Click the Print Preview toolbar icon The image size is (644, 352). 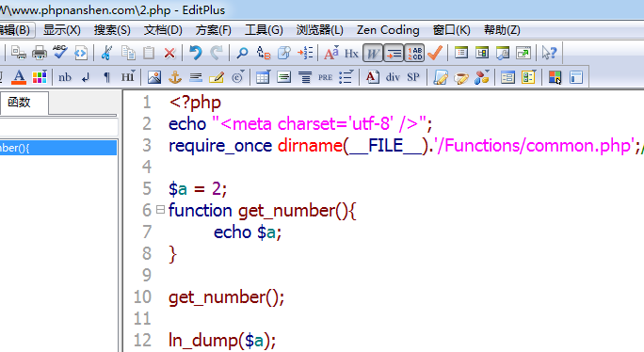click(x=19, y=53)
